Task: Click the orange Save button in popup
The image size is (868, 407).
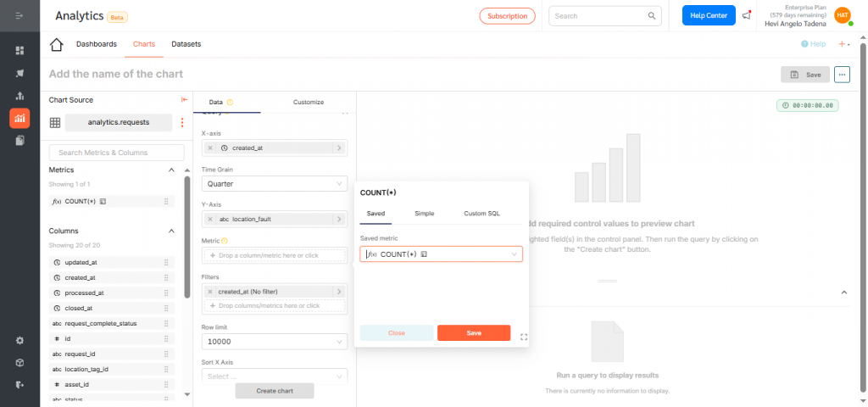Action: (474, 333)
